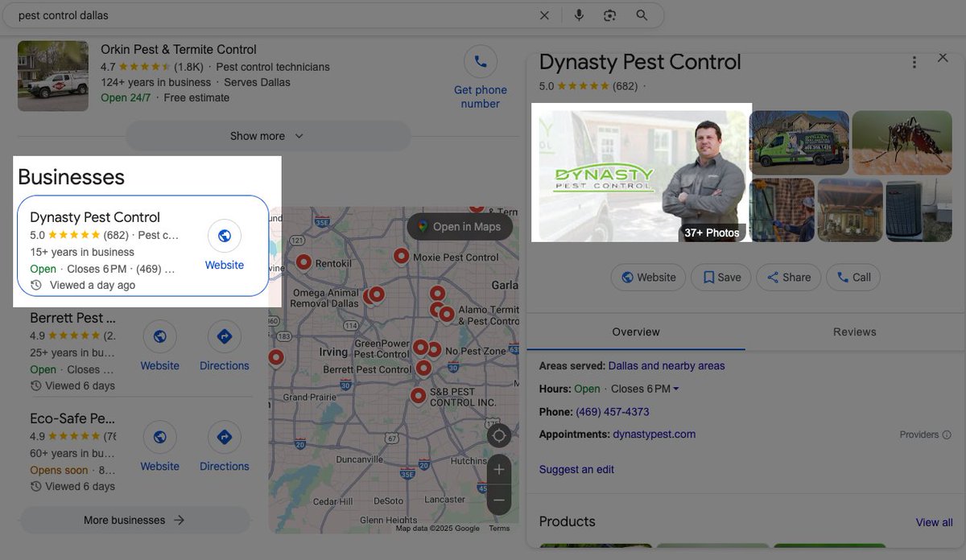Click the Rentokil map pin
Viewport: 966px width, 560px height.
pos(304,262)
